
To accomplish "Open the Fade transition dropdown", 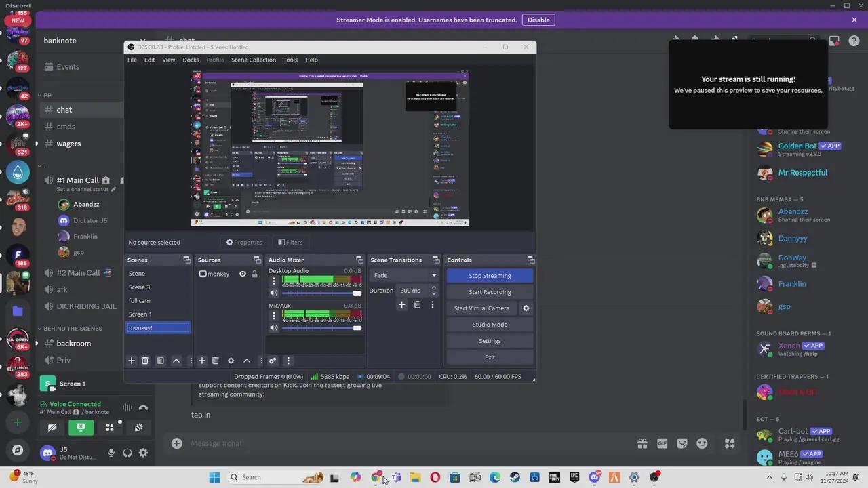I will click(433, 275).
